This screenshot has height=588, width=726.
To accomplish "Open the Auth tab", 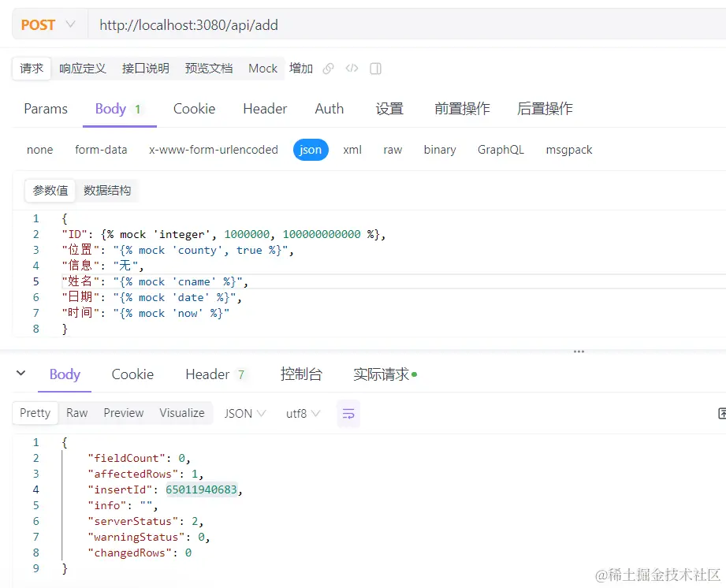I will tap(329, 109).
